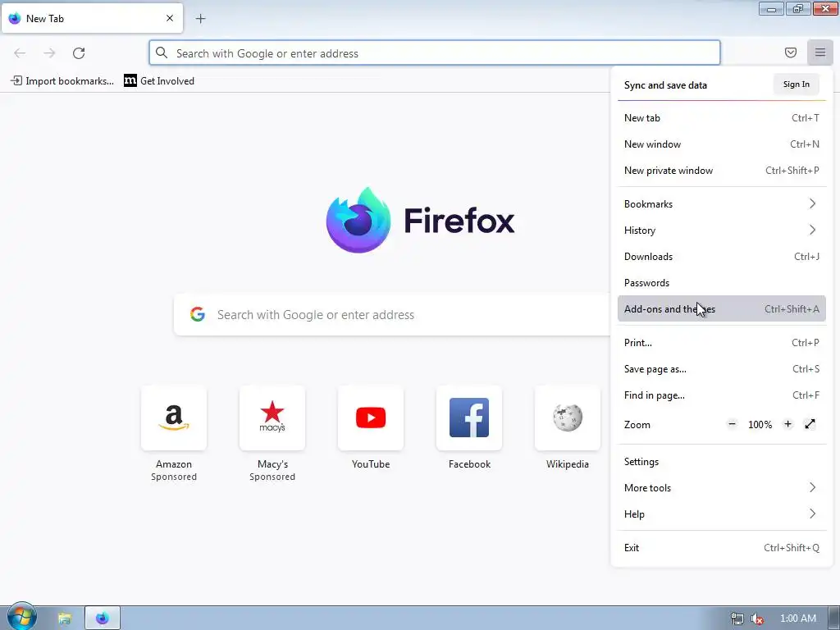Click the muted volume tray icon
Viewport: 840px width, 630px height.
[x=756, y=619]
